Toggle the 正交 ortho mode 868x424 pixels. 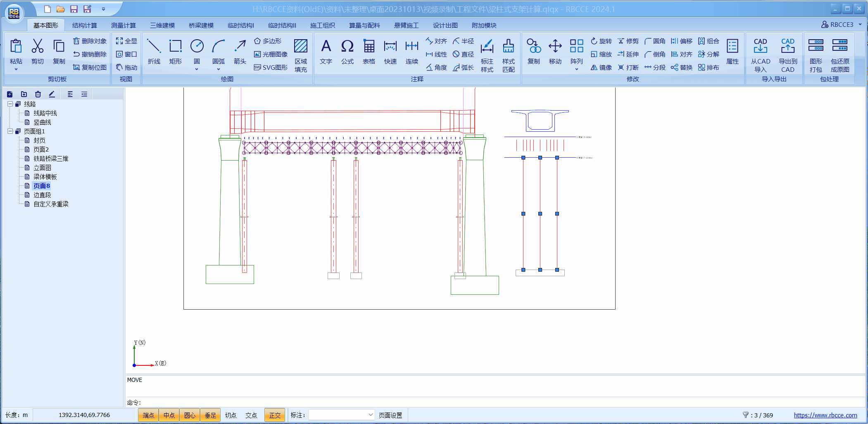click(x=275, y=415)
